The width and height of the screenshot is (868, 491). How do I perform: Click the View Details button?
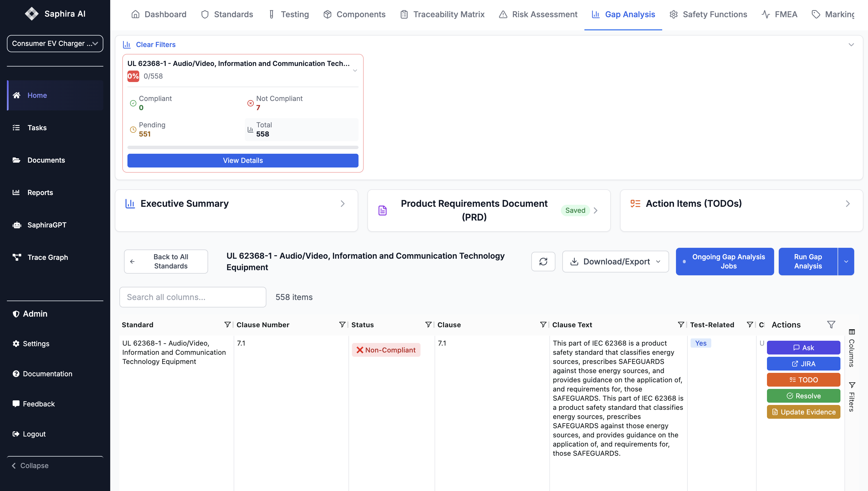click(243, 161)
